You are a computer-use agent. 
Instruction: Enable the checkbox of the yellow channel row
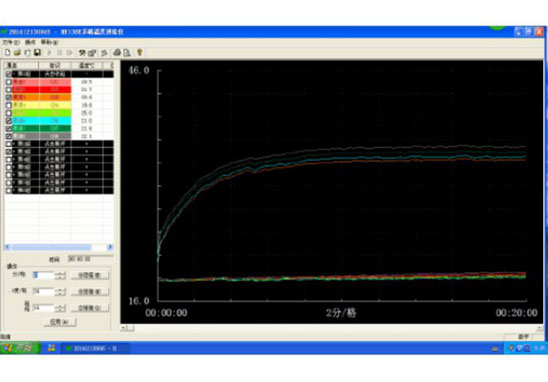pos(8,105)
